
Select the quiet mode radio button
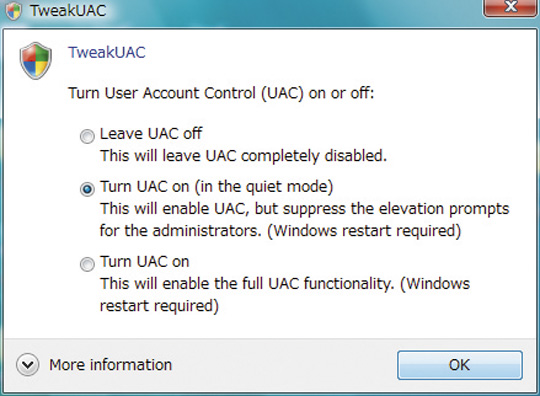point(87,189)
